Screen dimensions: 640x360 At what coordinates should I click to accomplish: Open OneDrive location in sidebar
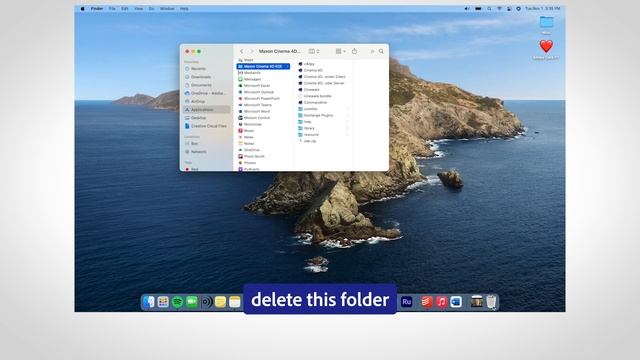click(x=207, y=93)
